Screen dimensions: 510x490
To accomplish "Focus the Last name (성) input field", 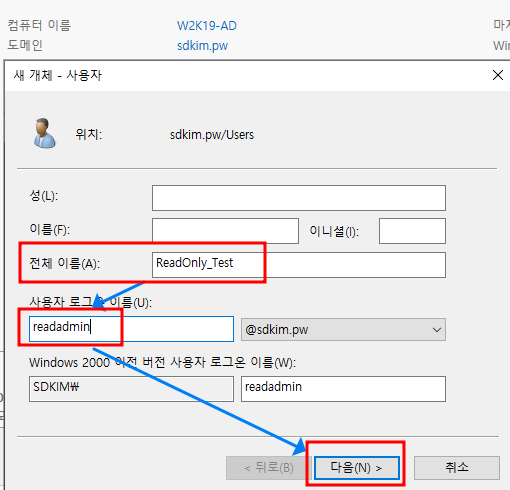I will [299, 198].
